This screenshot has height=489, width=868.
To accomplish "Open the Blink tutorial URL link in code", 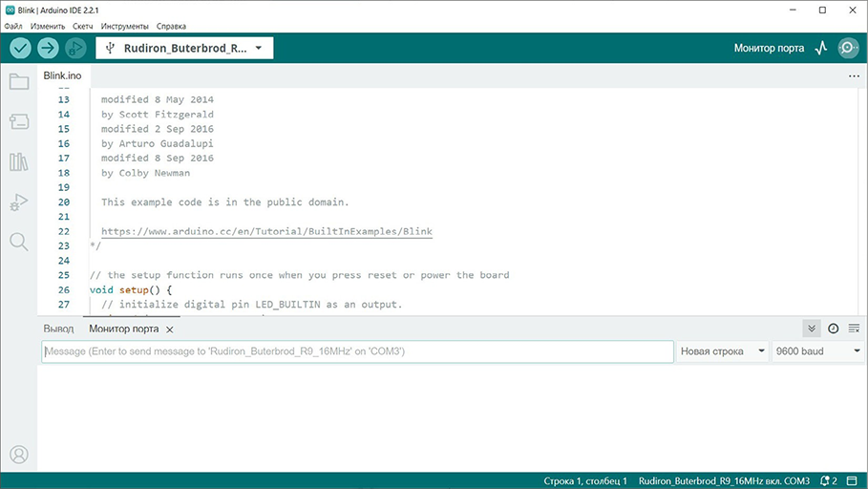I will click(x=266, y=231).
